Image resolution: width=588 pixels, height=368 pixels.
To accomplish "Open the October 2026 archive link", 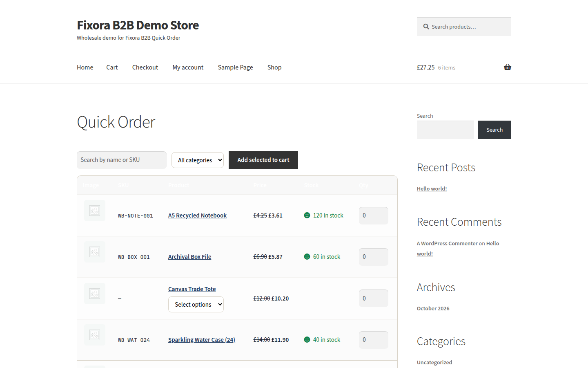I will point(433,308).
